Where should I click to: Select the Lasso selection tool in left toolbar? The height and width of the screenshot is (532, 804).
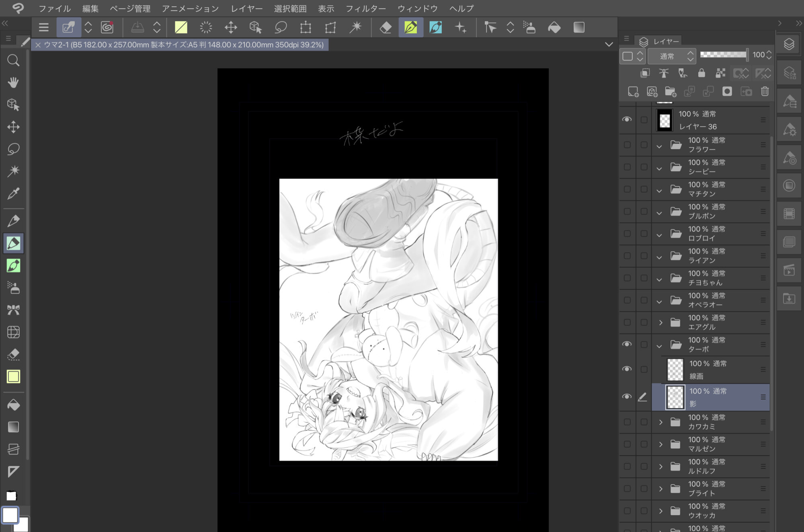13,149
